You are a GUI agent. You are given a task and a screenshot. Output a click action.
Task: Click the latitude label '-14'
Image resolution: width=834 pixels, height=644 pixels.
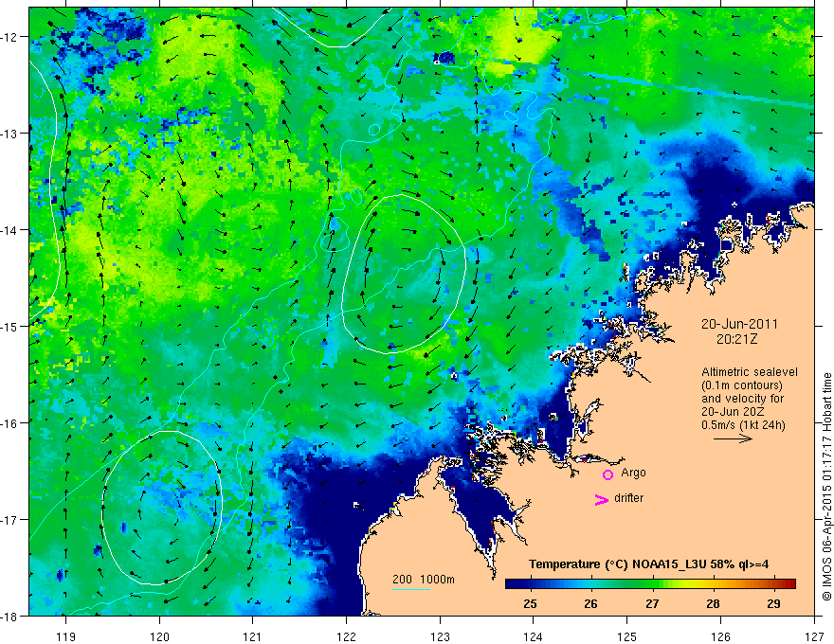[x=9, y=230]
